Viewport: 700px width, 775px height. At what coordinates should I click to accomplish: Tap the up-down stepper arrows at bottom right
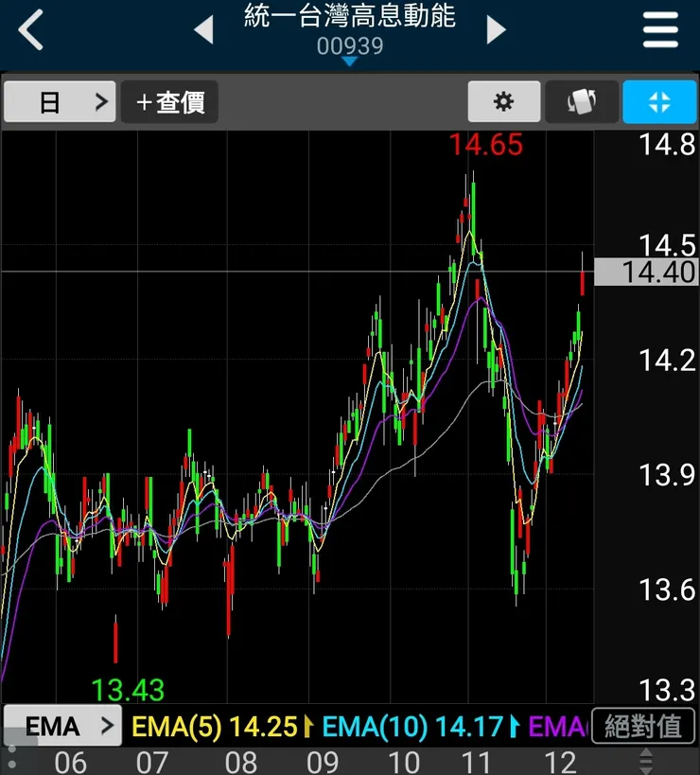click(x=646, y=761)
